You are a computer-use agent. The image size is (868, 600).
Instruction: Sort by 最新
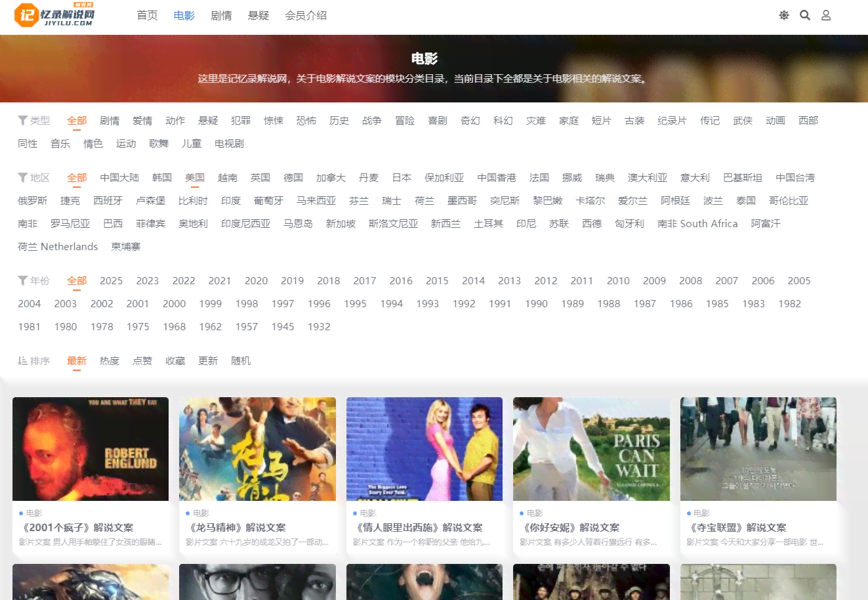77,361
